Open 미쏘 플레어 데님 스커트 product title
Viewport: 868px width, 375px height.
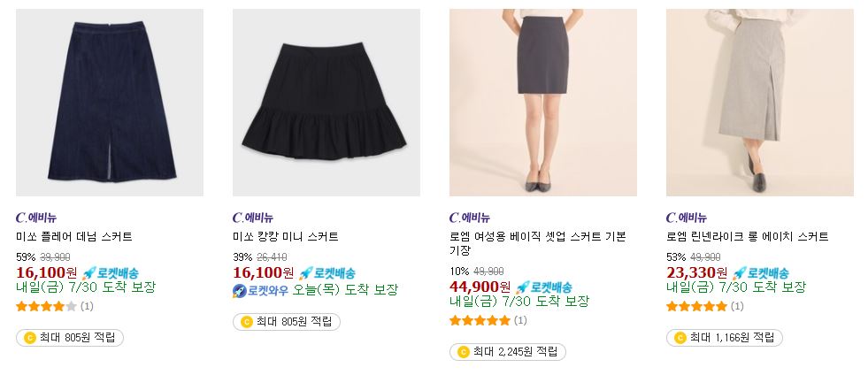74,237
